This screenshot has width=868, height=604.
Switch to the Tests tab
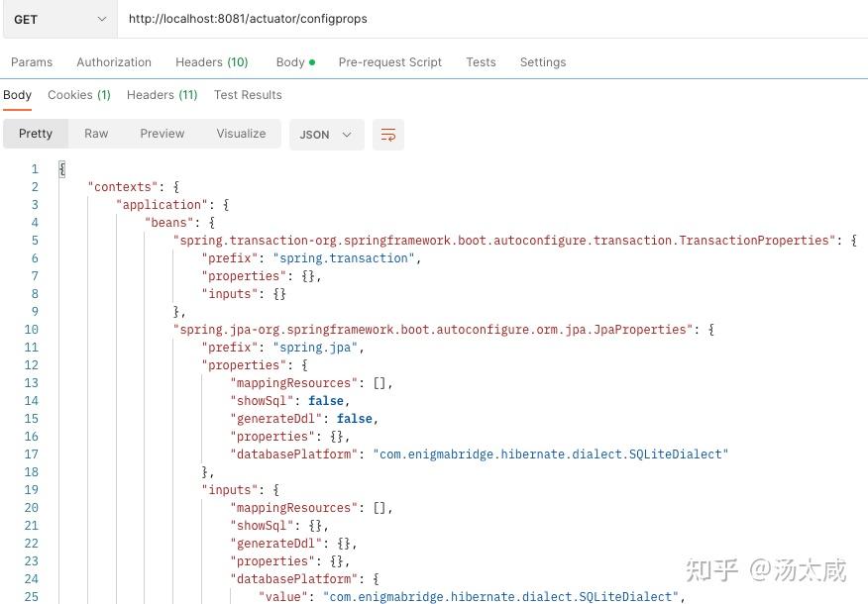[x=481, y=62]
